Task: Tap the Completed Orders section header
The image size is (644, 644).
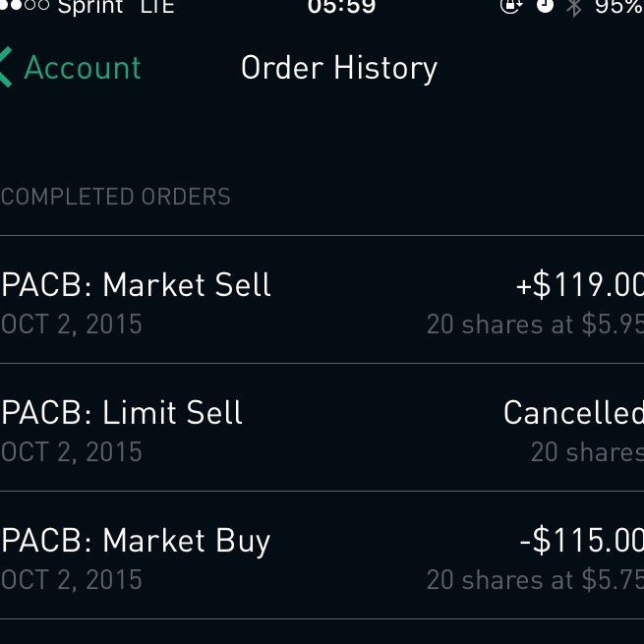Action: tap(116, 197)
